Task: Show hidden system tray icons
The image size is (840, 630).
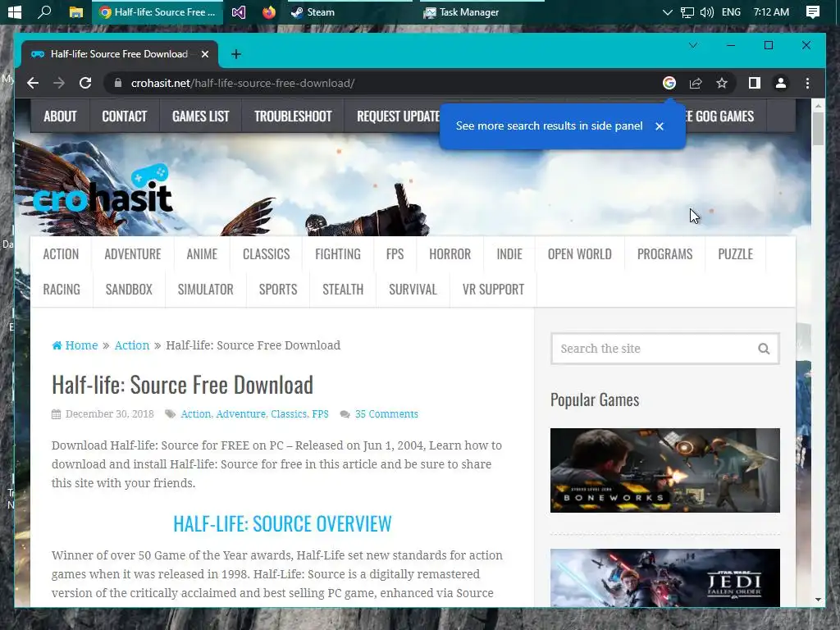Action: coord(667,11)
